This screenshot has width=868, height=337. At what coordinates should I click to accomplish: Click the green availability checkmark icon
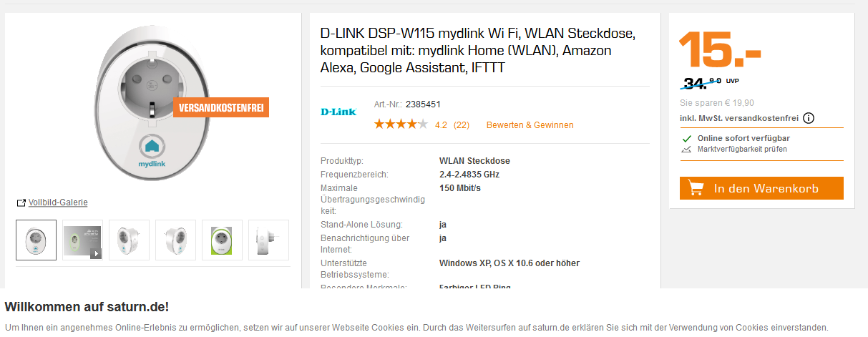point(686,138)
